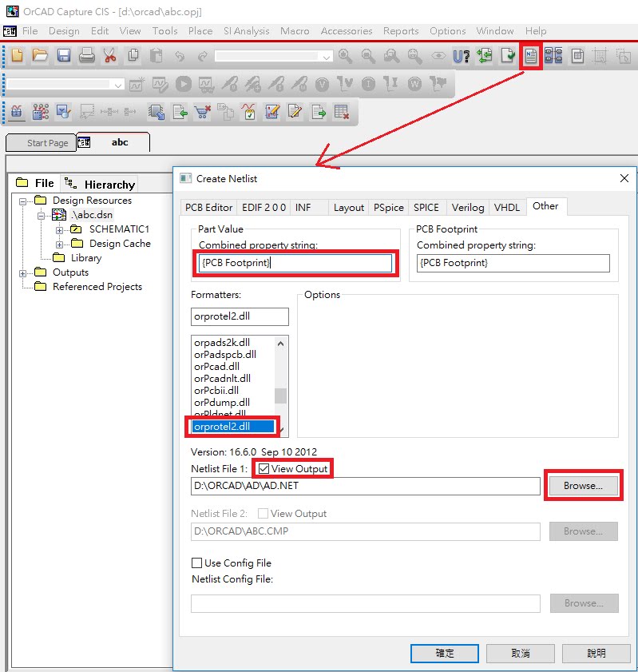Open the top toolbar search combo box dropdown

(327, 57)
